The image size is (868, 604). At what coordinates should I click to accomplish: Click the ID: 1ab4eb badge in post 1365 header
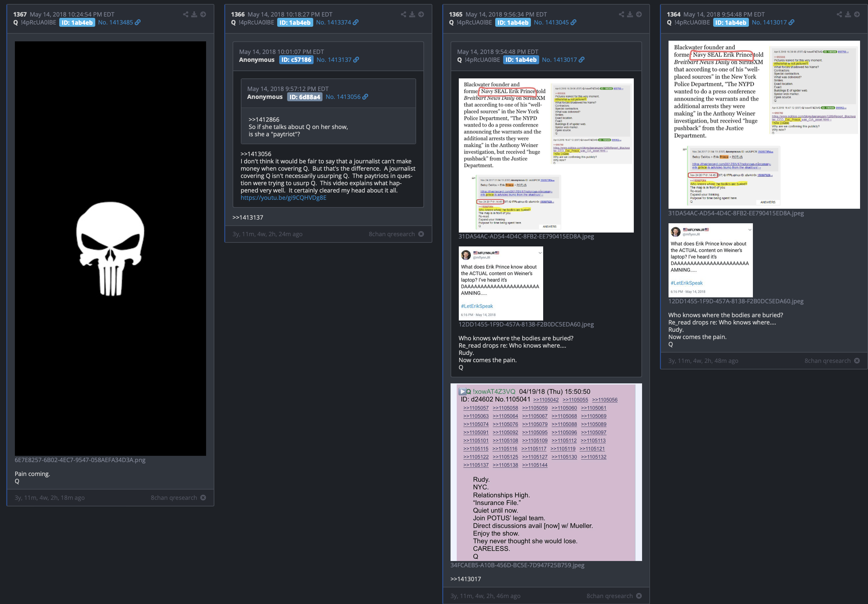(x=513, y=23)
